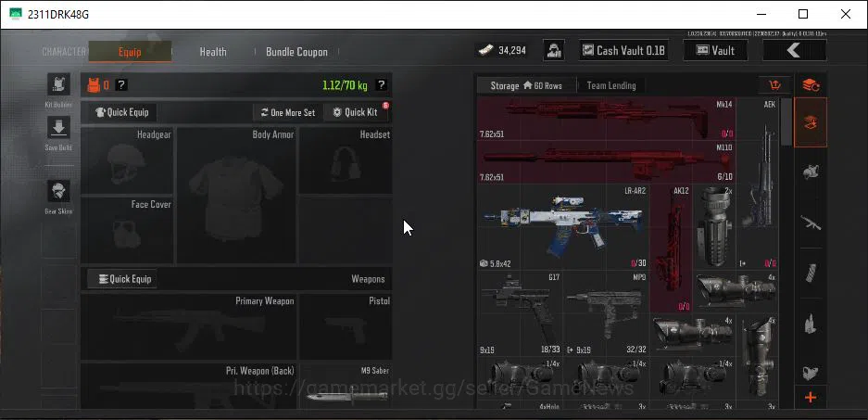
Task: Select the empty Pistol slot
Action: click(x=346, y=327)
